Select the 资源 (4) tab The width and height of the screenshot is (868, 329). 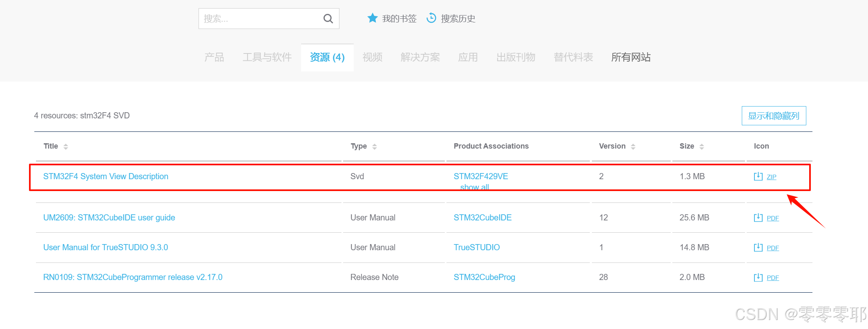point(327,57)
